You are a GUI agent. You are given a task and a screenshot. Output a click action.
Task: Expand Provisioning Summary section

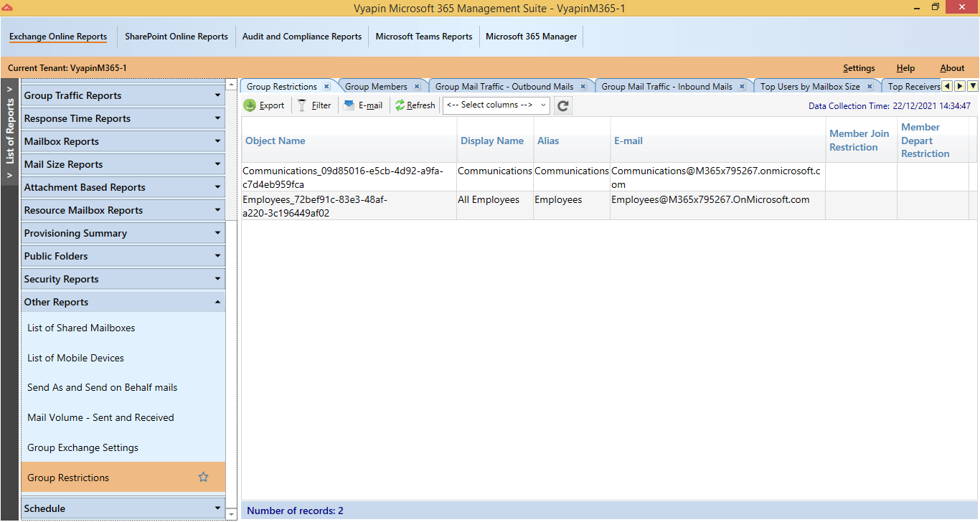pyautogui.click(x=123, y=233)
